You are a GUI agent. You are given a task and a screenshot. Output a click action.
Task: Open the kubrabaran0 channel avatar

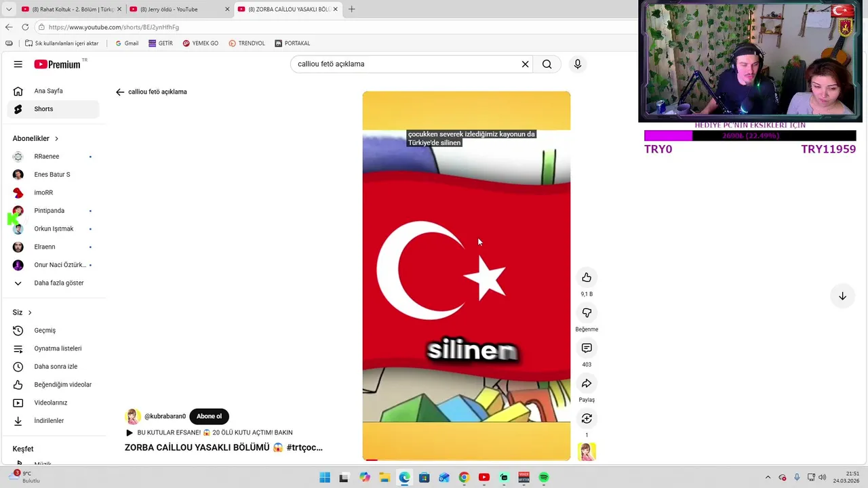coord(133,417)
